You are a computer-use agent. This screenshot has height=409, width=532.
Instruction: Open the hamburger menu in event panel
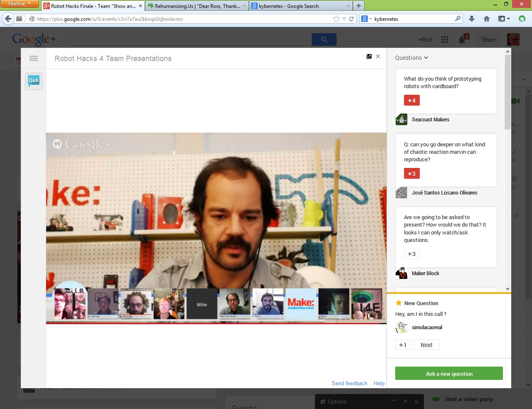click(x=34, y=59)
